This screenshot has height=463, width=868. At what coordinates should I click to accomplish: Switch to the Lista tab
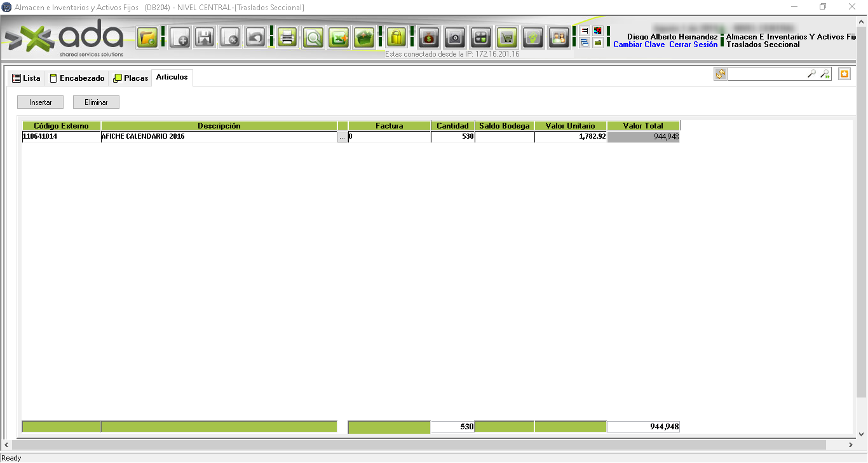click(26, 78)
